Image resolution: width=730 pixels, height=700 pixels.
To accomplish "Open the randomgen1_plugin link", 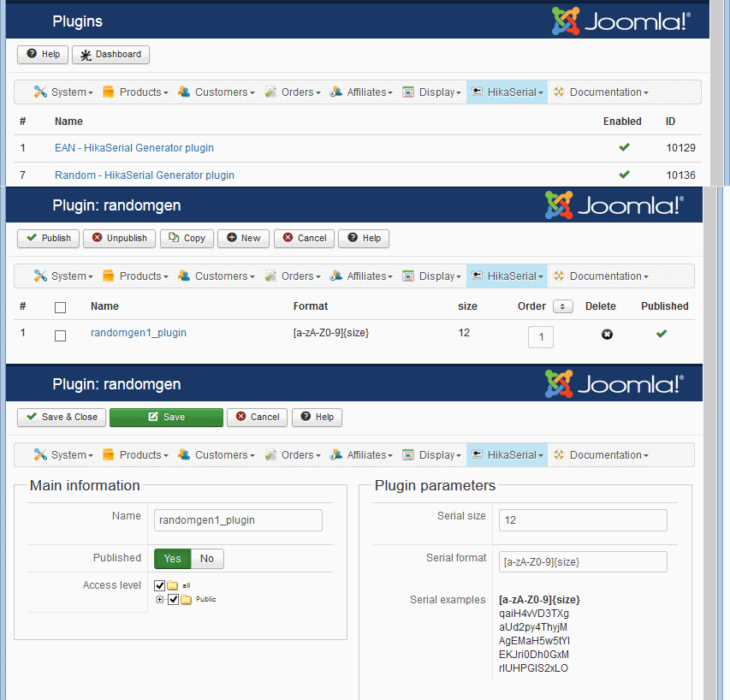I will coord(139,333).
